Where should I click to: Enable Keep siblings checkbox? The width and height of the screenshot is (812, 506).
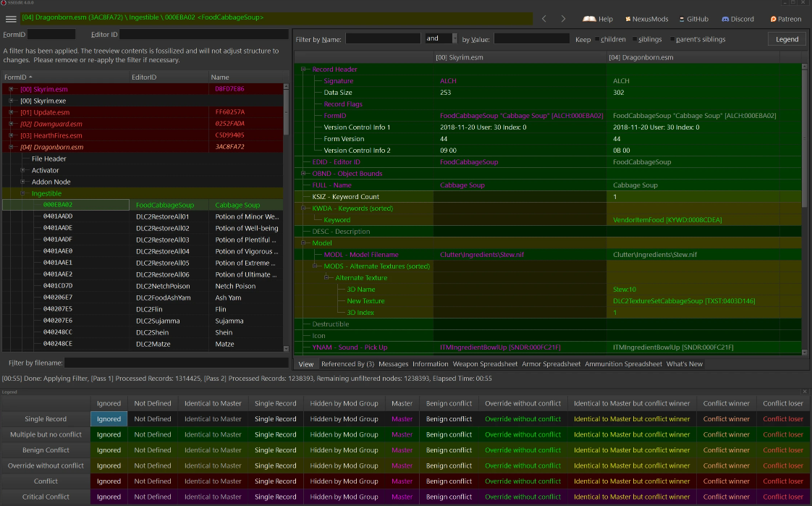coord(635,39)
